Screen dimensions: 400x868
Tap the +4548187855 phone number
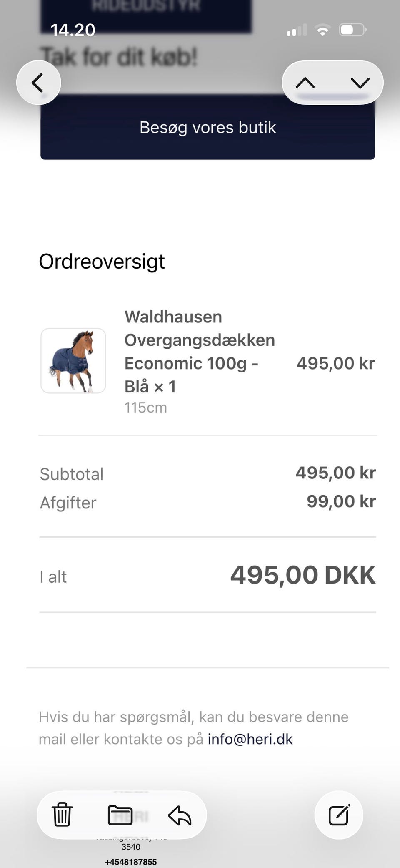131,862
